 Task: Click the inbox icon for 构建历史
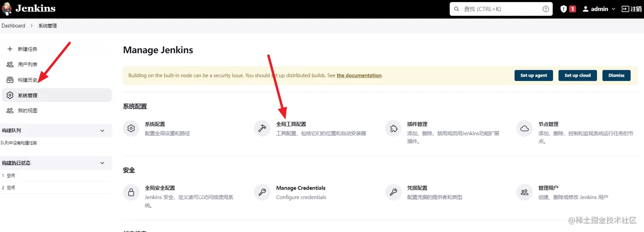point(10,80)
